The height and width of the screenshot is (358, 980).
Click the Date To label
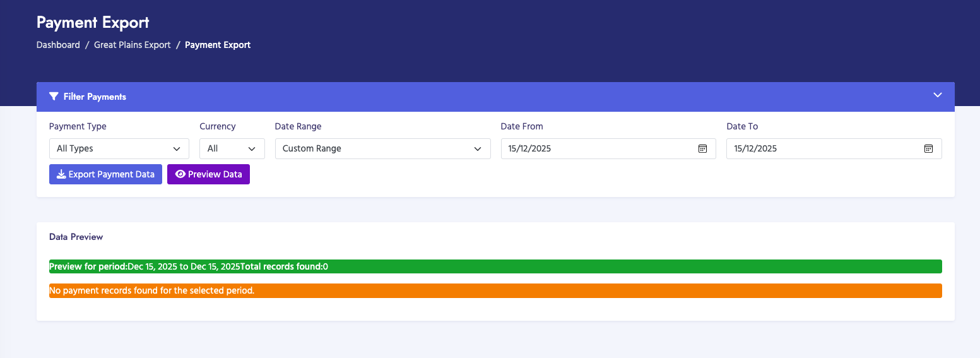(x=742, y=126)
